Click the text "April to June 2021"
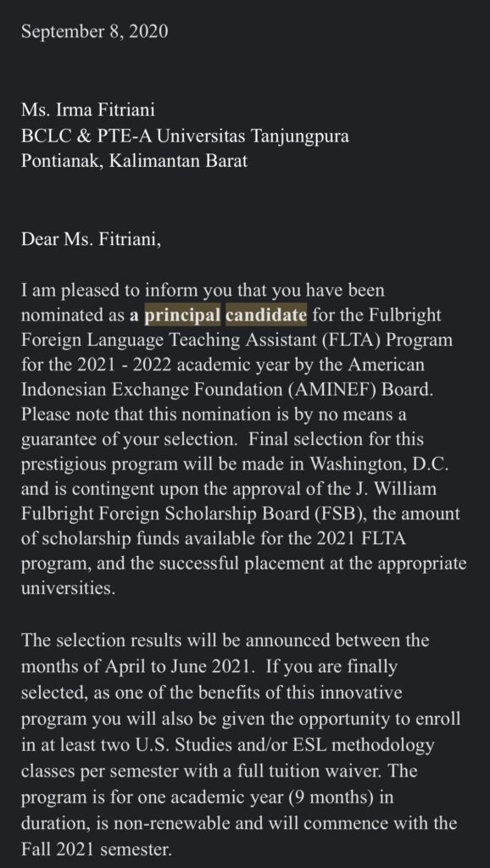The height and width of the screenshot is (868, 490). click(175, 666)
